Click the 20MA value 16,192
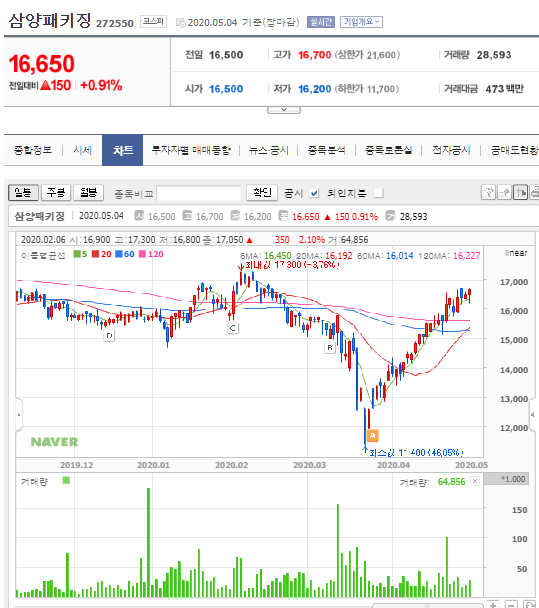Viewport: 539px width, 608px height. coord(339,256)
